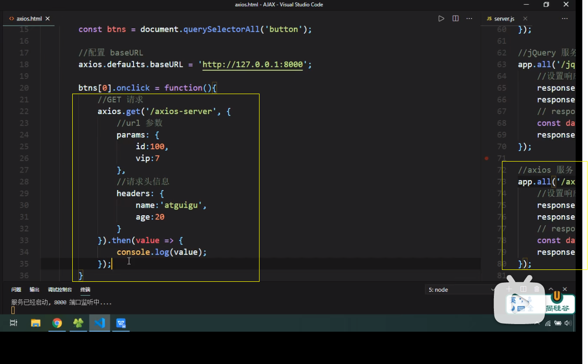Click the '//配置 baseURL' comment

111,53
